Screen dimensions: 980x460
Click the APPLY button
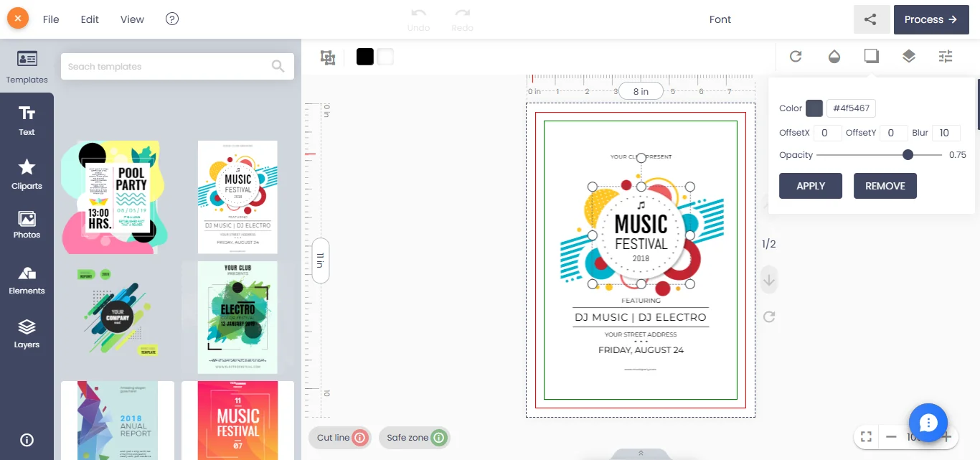point(811,186)
